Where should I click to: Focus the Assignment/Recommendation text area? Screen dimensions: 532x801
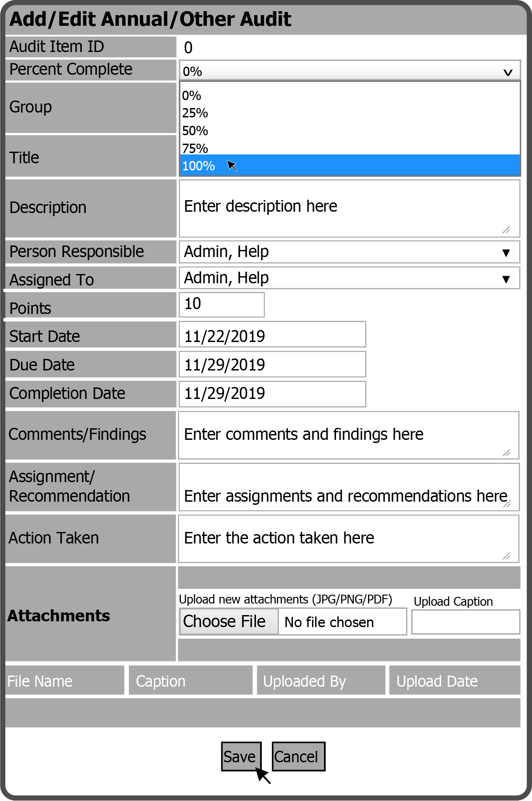[x=348, y=487]
